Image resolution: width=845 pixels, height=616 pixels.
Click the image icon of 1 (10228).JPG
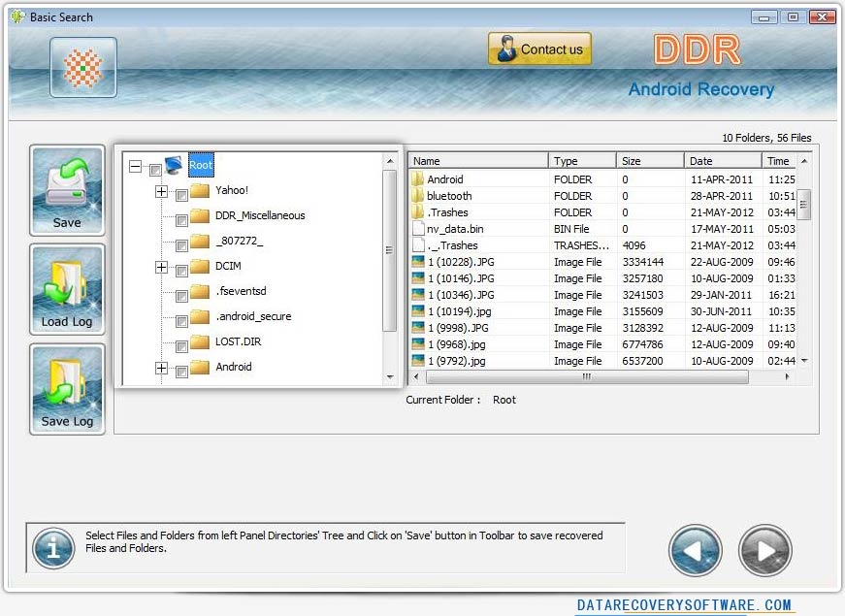point(418,262)
